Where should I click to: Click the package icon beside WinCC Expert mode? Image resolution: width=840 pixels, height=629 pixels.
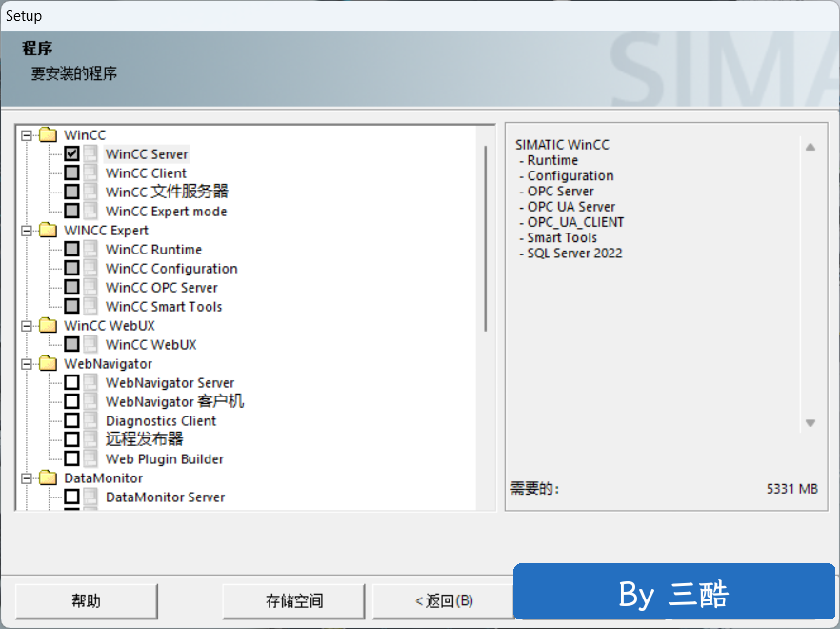90,211
